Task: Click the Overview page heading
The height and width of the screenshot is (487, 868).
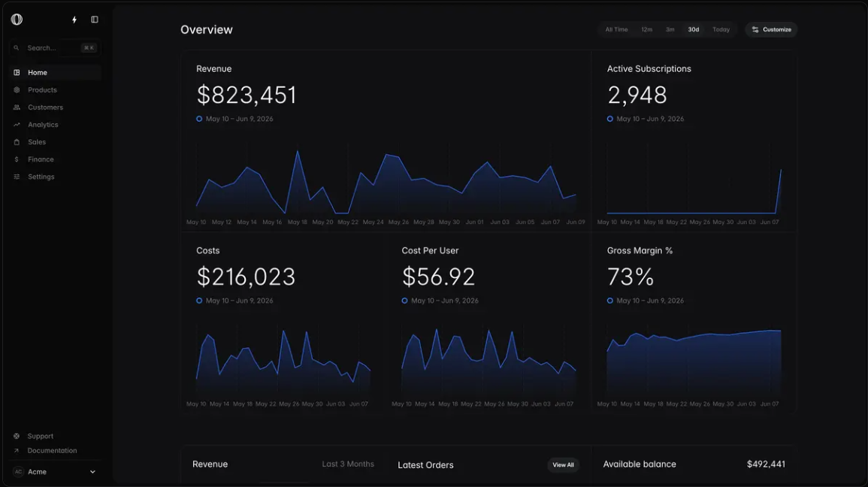Action: [x=207, y=30]
